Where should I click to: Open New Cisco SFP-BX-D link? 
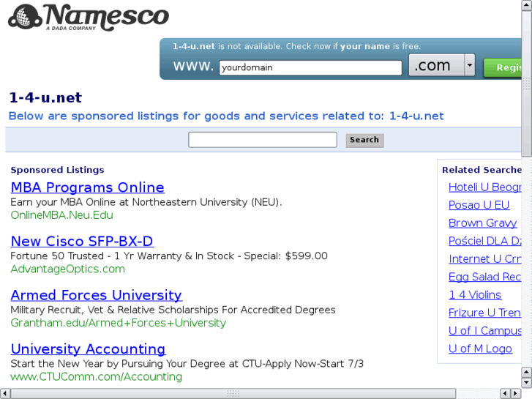pyautogui.click(x=82, y=242)
